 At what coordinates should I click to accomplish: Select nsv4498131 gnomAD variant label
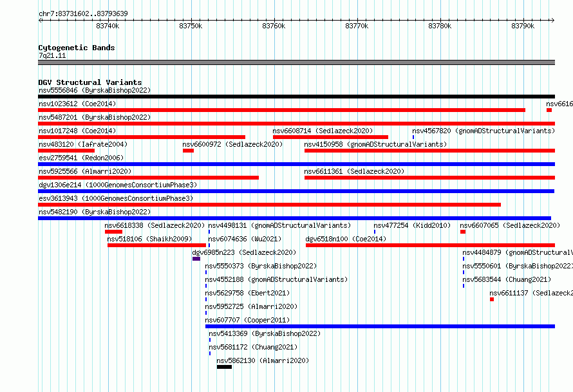tap(279, 225)
